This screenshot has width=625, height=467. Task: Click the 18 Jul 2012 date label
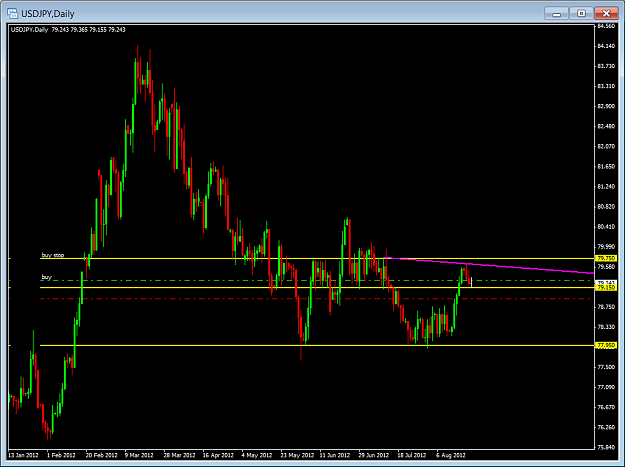412,455
